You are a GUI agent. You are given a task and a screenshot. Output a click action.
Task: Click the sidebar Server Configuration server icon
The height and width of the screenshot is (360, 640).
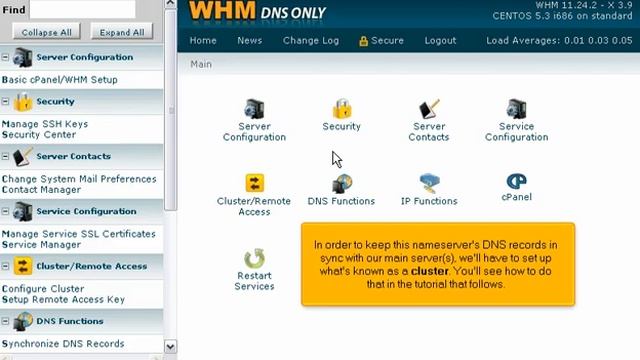(x=22, y=57)
